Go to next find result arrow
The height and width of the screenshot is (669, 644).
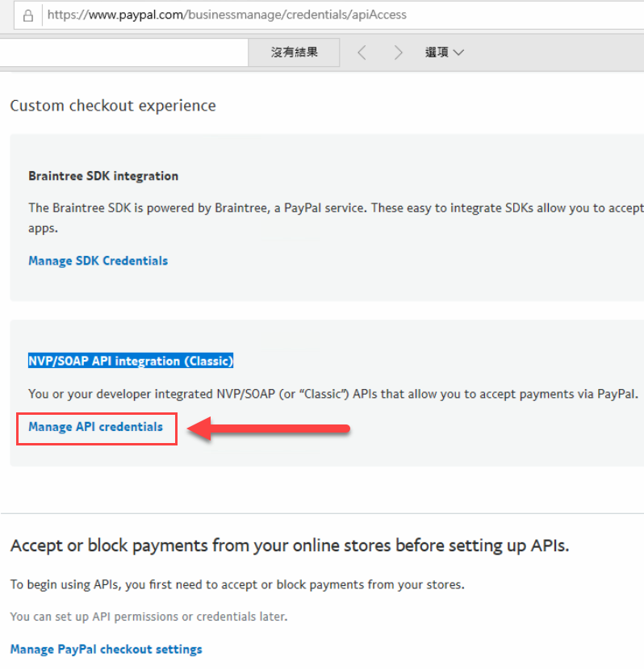[x=398, y=52]
